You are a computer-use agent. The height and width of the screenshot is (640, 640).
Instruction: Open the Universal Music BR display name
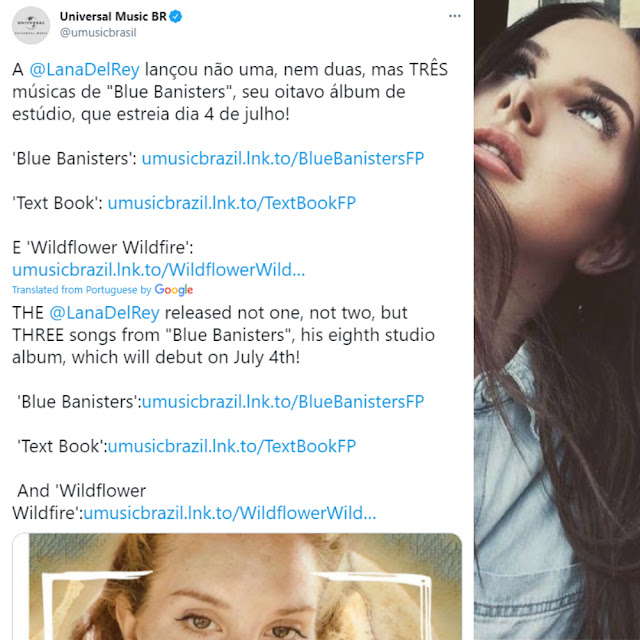113,16
